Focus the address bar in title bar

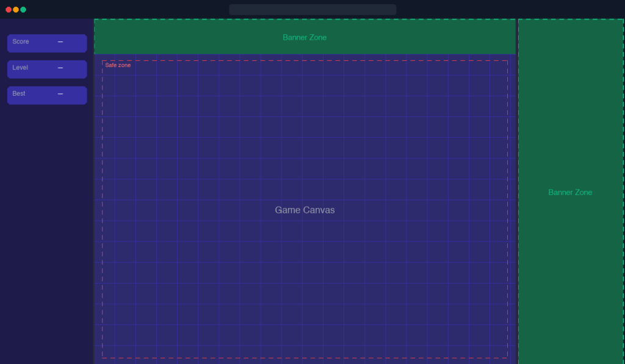312,10
